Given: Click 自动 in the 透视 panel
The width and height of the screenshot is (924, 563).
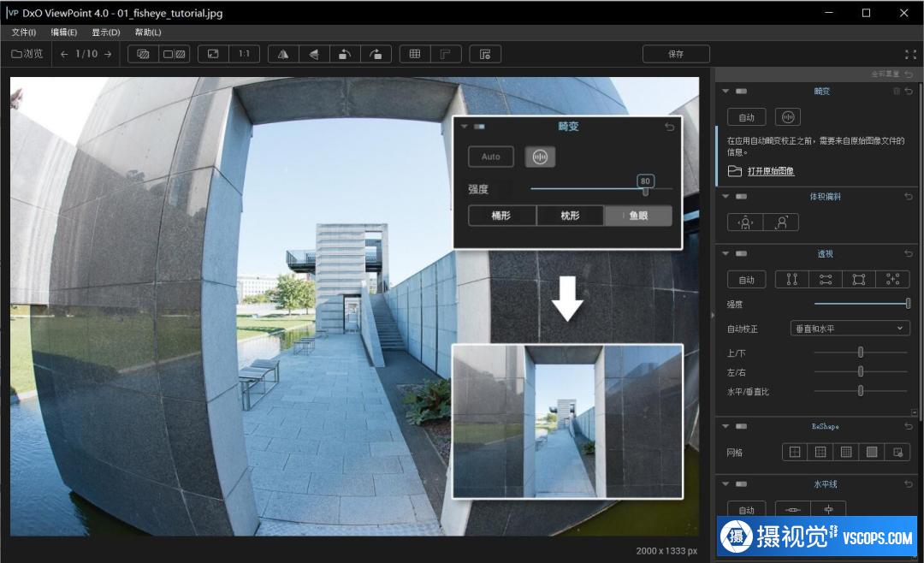Looking at the screenshot, I should [x=747, y=280].
